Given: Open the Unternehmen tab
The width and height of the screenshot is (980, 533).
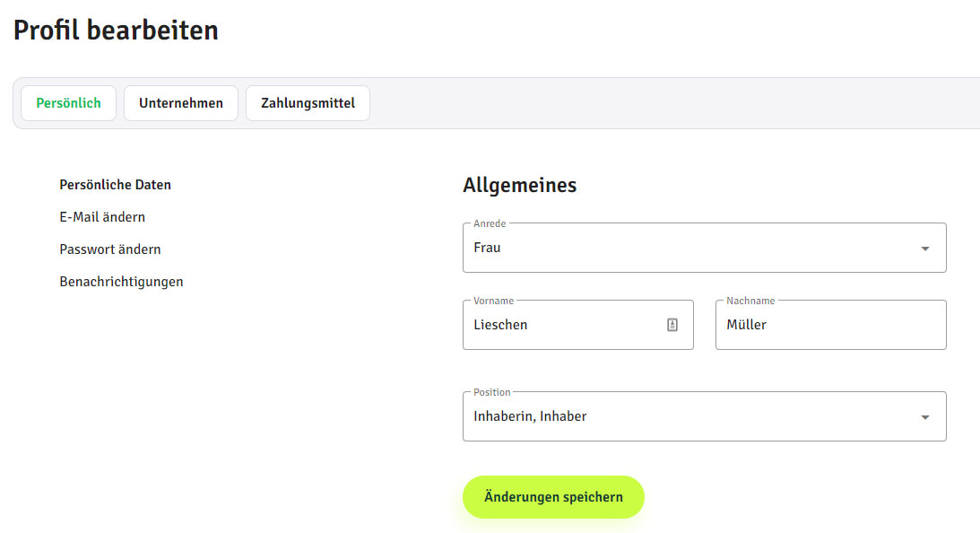Looking at the screenshot, I should [x=181, y=103].
